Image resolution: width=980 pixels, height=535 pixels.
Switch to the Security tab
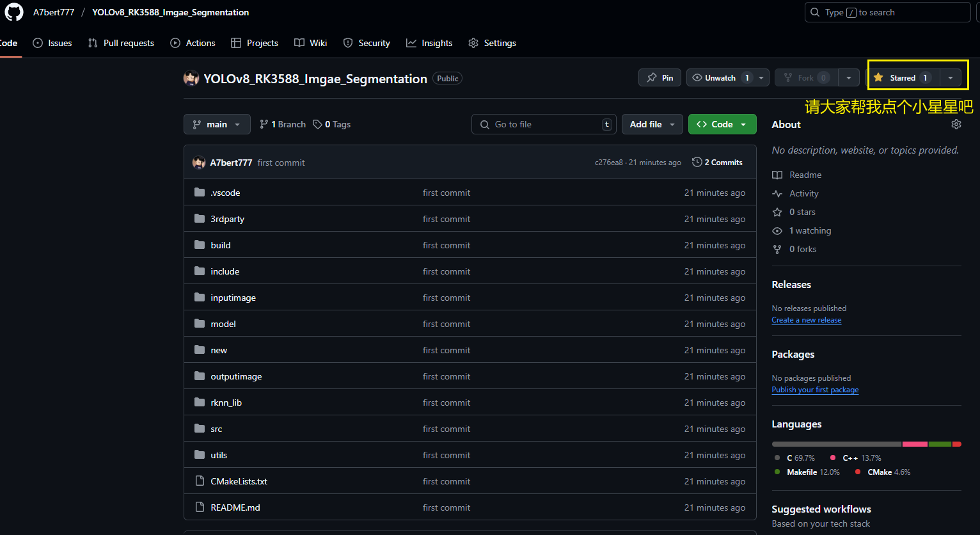[367, 43]
